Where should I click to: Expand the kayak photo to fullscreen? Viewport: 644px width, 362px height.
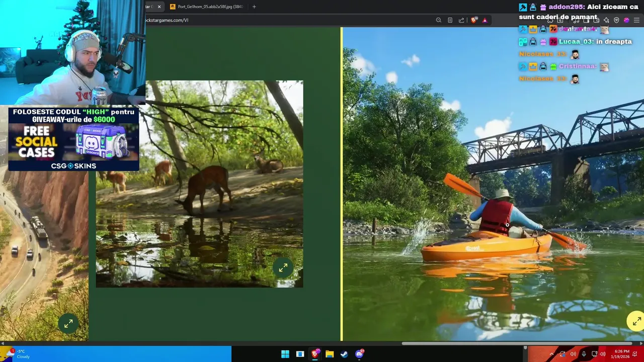coord(636,321)
